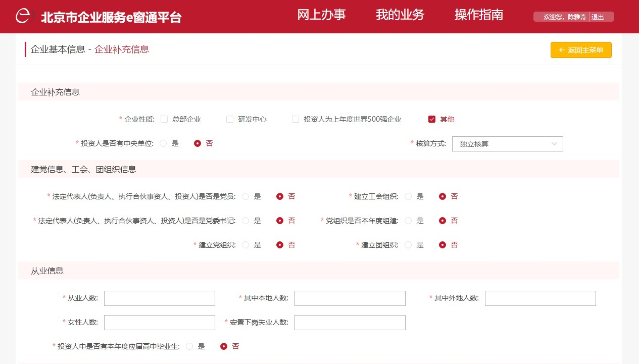Click the 安置下岗失业人数 input field
Viewport: 639px width, 364px height.
tap(350, 323)
